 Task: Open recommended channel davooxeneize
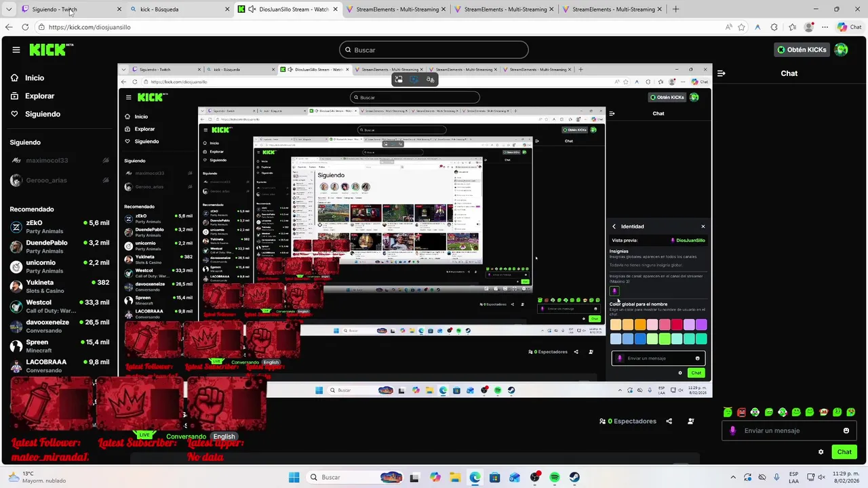coord(60,326)
